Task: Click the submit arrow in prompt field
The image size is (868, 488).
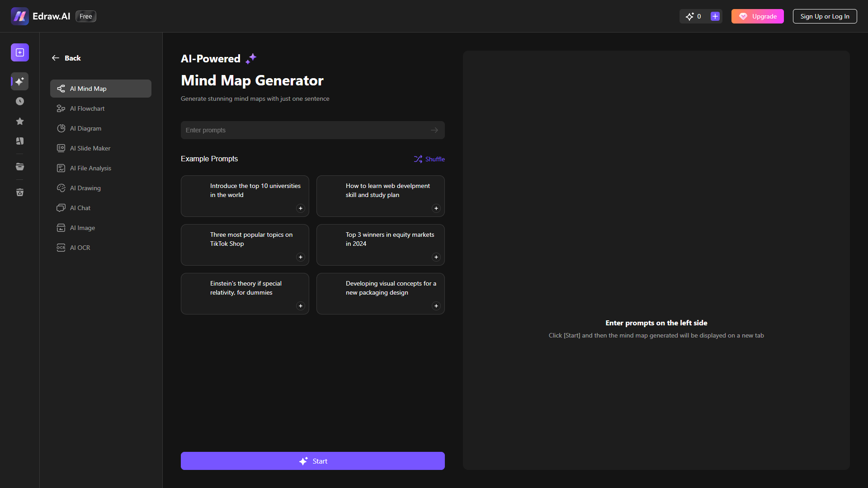Action: tap(434, 130)
